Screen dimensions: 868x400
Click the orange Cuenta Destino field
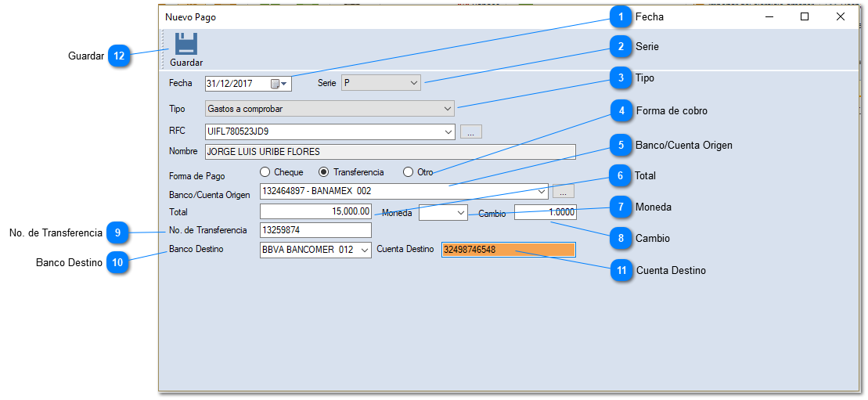point(508,250)
